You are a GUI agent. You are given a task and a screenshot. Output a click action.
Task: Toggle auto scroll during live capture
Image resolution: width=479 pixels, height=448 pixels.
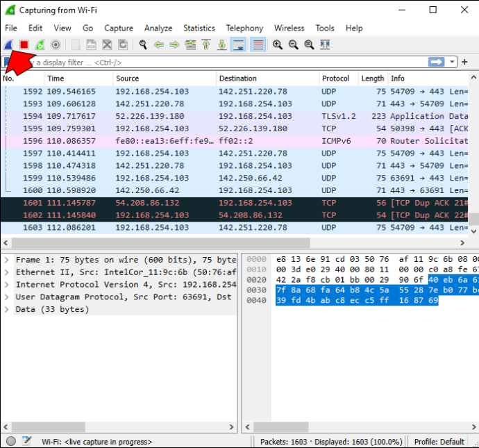pos(238,45)
